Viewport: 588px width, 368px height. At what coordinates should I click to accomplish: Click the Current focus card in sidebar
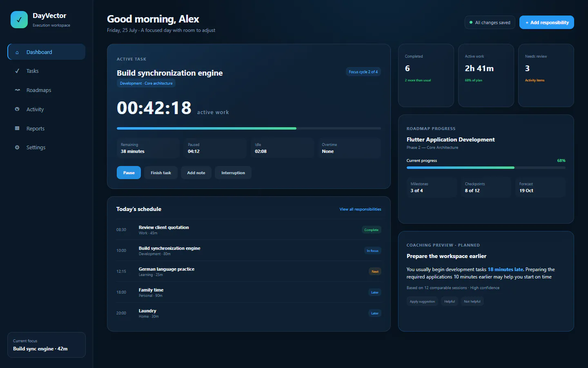[x=47, y=345]
